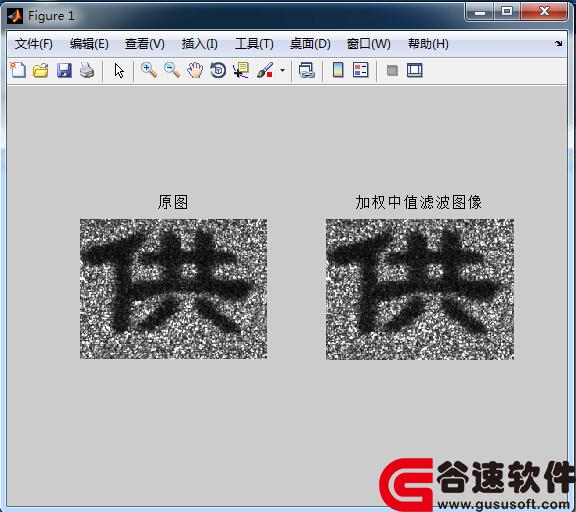This screenshot has width=576, height=512.
Task: Click the New Figure icon
Action: pyautogui.click(x=18, y=70)
